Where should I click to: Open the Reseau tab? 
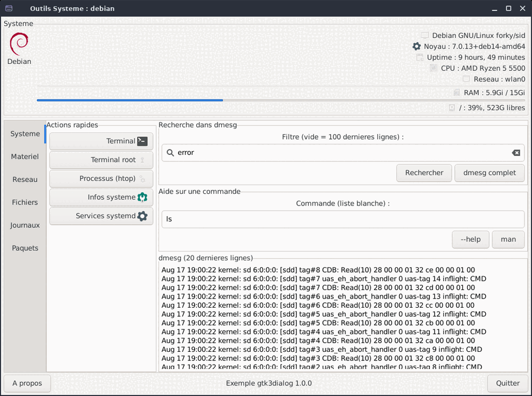[x=25, y=179]
